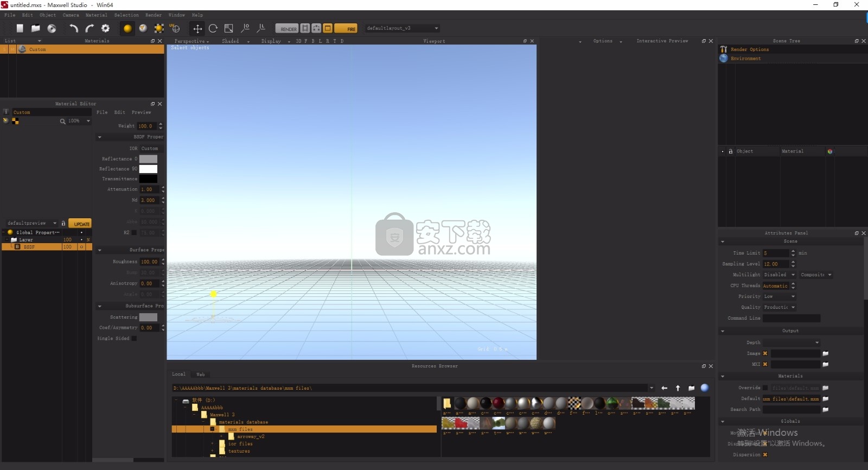Image resolution: width=868 pixels, height=470 pixels.
Task: Click the checkered material sphere thumbnail
Action: point(574,403)
